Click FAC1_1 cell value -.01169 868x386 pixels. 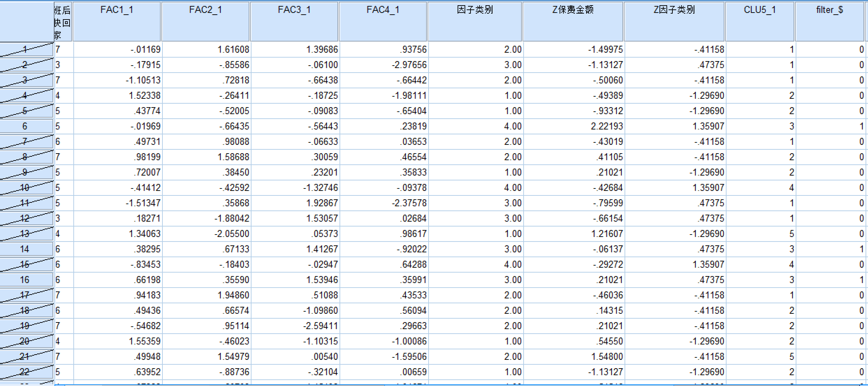[x=117, y=50]
